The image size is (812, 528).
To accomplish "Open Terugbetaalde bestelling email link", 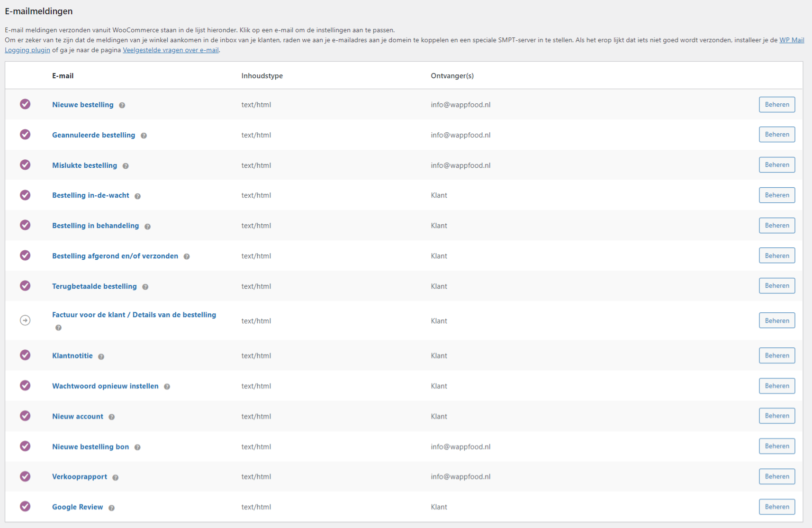I will pyautogui.click(x=94, y=286).
